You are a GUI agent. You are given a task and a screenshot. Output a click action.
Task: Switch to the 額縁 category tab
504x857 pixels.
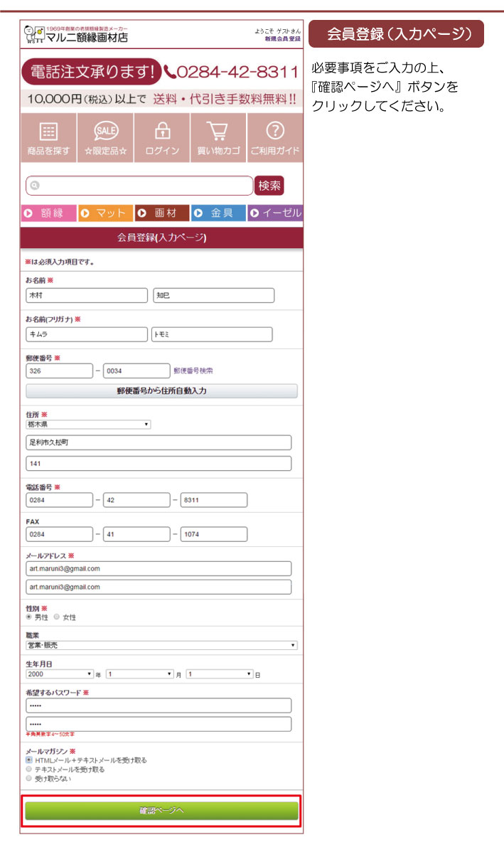(x=48, y=213)
